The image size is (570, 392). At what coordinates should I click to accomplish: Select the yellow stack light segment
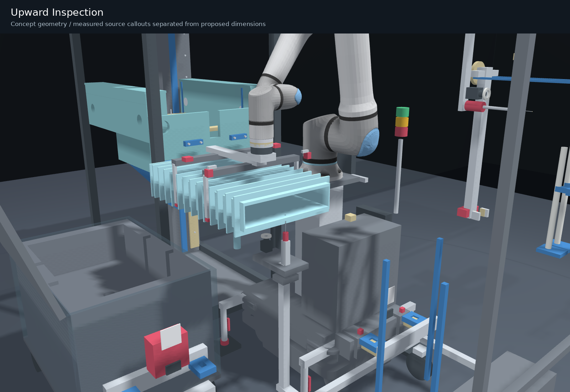[402, 122]
